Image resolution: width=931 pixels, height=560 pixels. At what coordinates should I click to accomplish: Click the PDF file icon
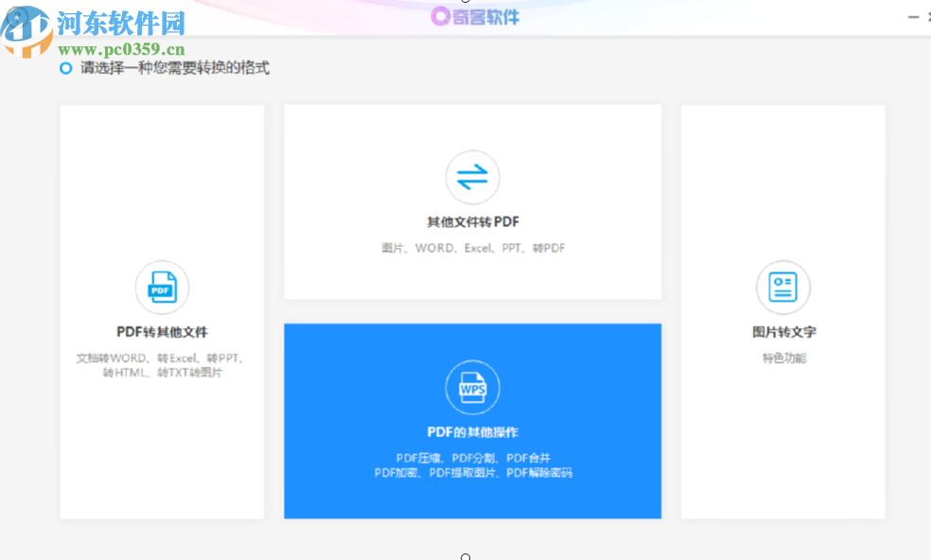click(x=162, y=288)
